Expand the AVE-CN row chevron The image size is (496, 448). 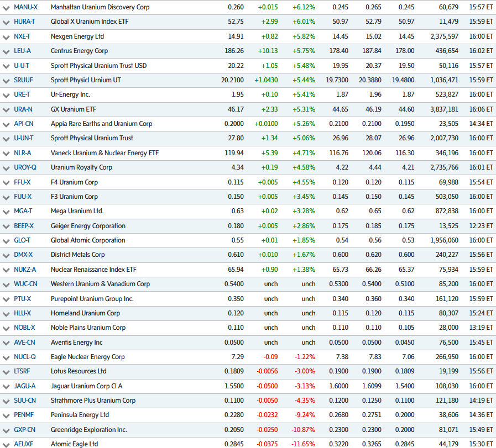click(6, 343)
